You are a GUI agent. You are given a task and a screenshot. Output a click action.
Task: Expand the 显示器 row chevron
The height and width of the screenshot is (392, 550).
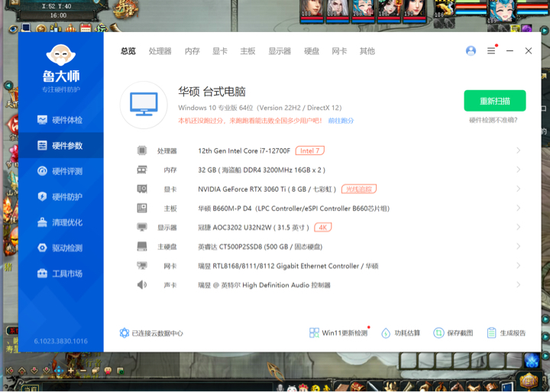coord(518,228)
